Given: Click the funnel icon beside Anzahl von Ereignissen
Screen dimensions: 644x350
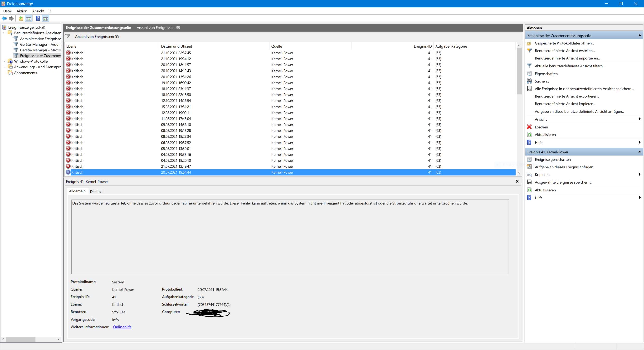Looking at the screenshot, I should 68,36.
